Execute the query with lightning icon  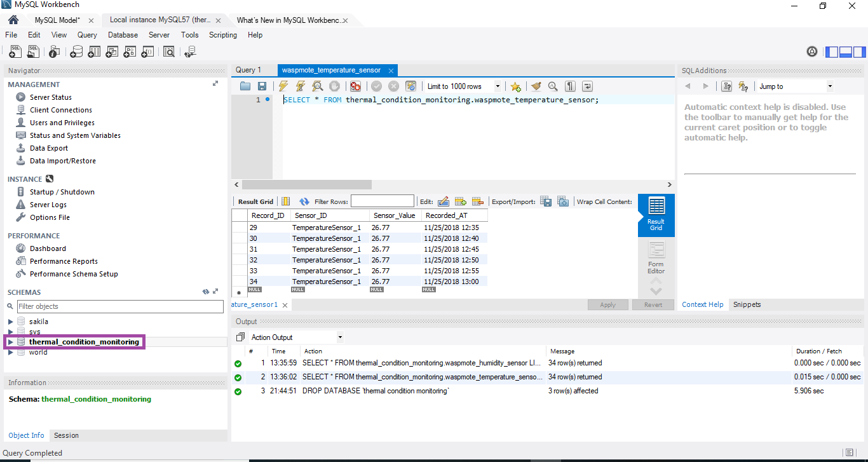pyautogui.click(x=283, y=86)
